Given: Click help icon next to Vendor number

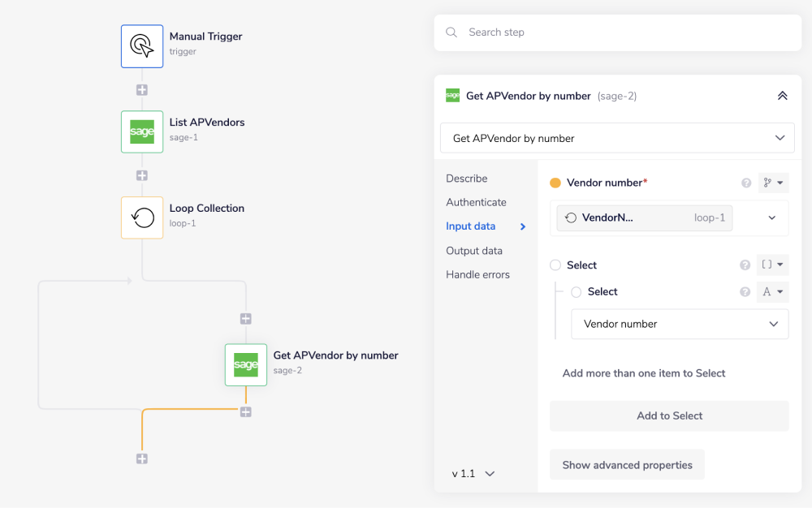Looking at the screenshot, I should coord(746,183).
